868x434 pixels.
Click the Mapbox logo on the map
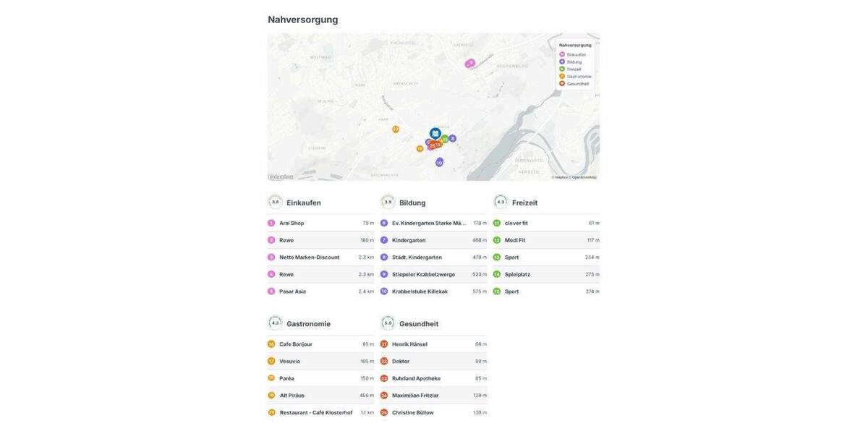click(281, 177)
